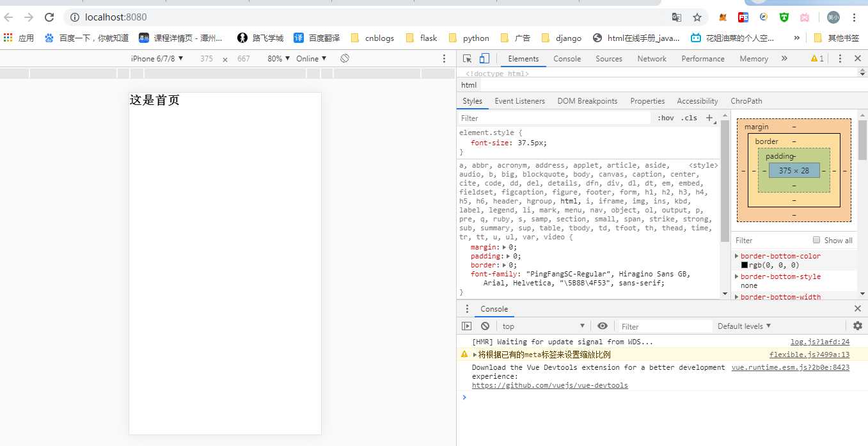
Task: Switch to the Sources tab
Action: [609, 58]
